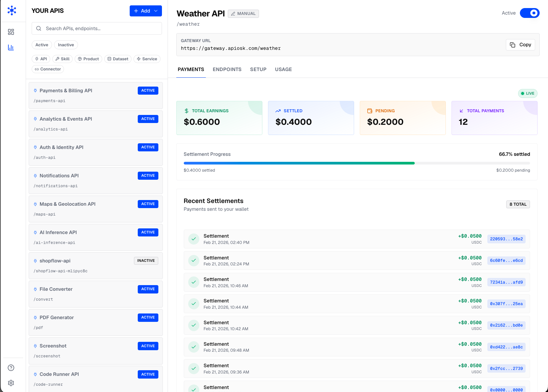Open the analytics bar chart icon
Image resolution: width=548 pixels, height=392 pixels.
click(11, 47)
